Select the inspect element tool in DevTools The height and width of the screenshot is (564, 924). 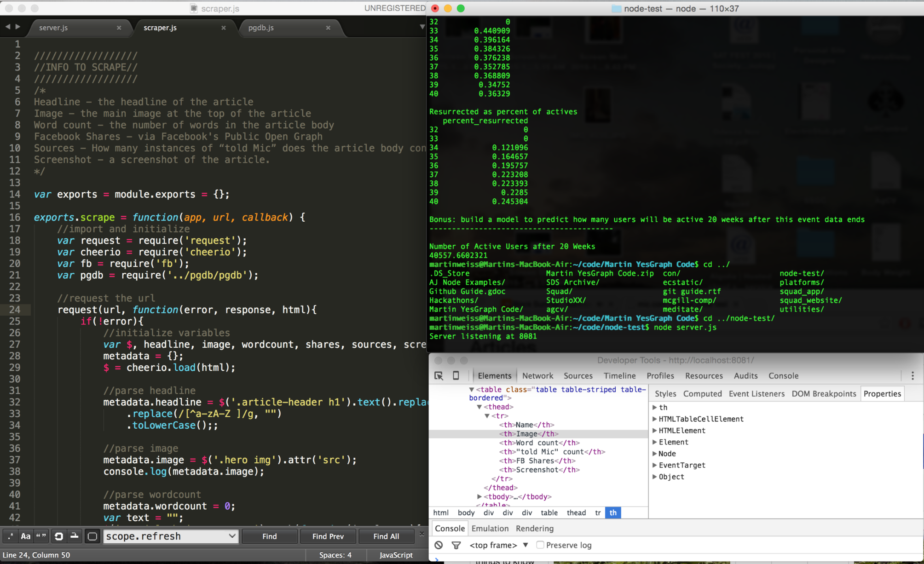pos(438,376)
